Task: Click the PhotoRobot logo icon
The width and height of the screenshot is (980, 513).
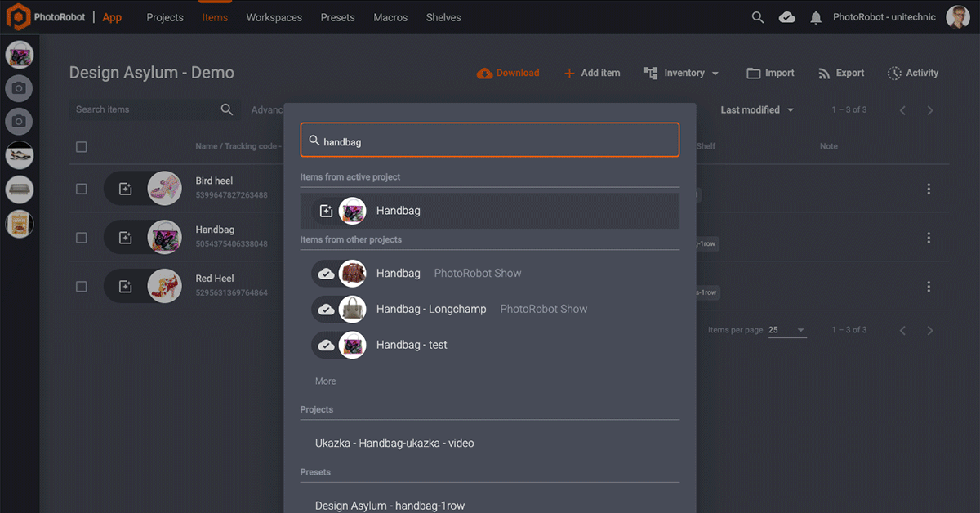Action: click(x=18, y=16)
